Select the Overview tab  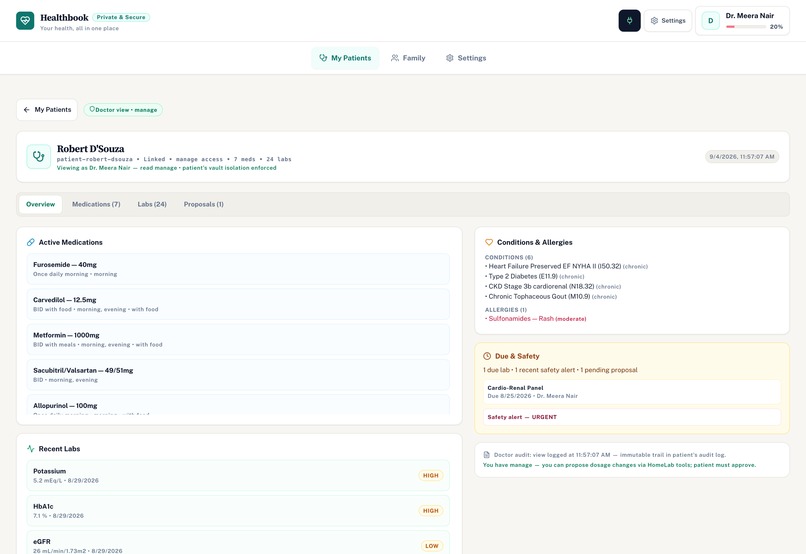click(41, 204)
